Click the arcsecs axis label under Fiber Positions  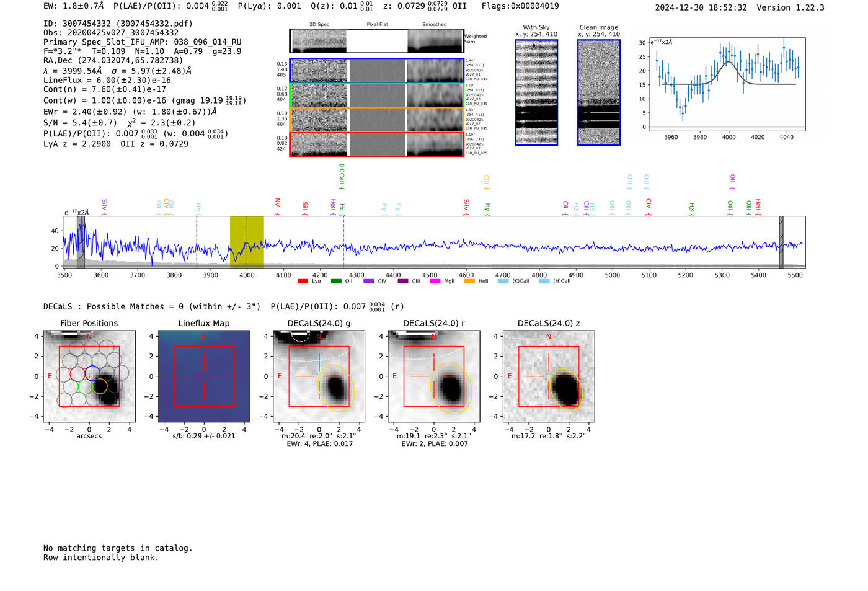(89, 436)
